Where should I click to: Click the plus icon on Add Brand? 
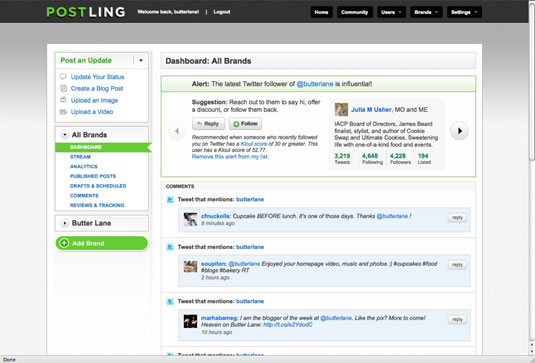coord(64,243)
